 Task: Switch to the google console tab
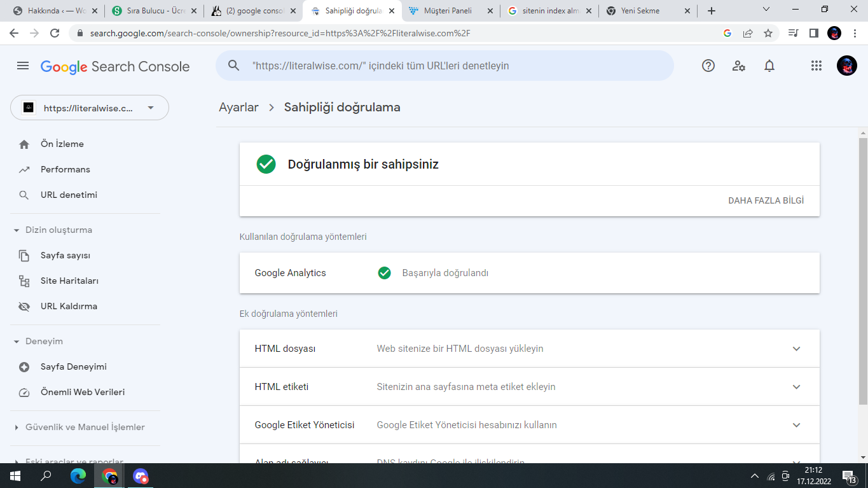coord(254,11)
